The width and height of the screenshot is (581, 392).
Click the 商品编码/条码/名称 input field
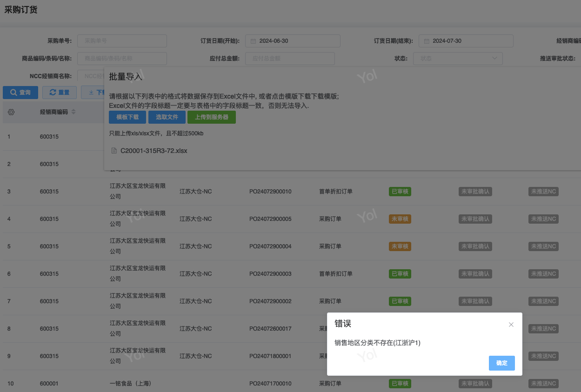coord(122,59)
